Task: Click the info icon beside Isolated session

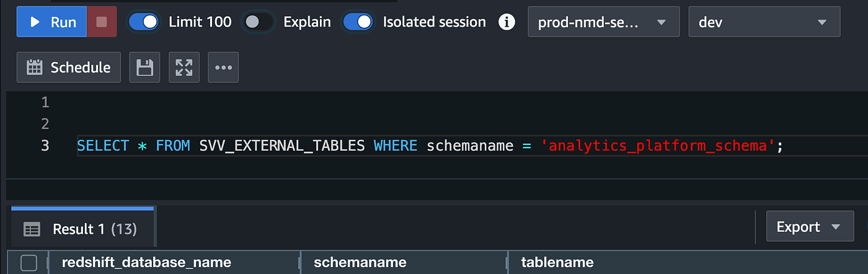Action: tap(507, 22)
